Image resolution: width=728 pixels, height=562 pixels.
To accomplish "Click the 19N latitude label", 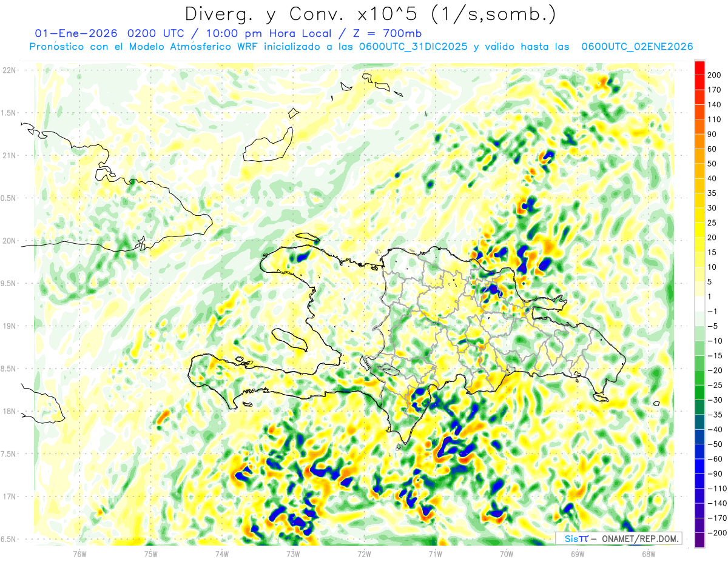I will (8, 326).
